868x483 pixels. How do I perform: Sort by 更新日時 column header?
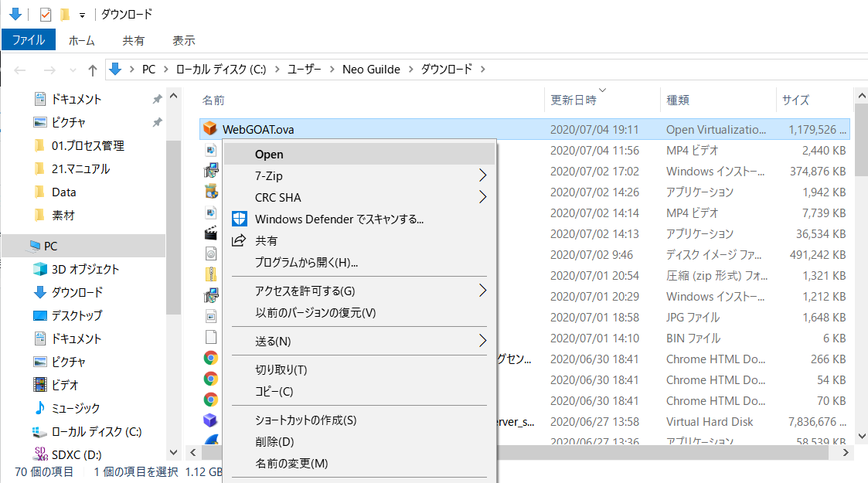[x=574, y=100]
